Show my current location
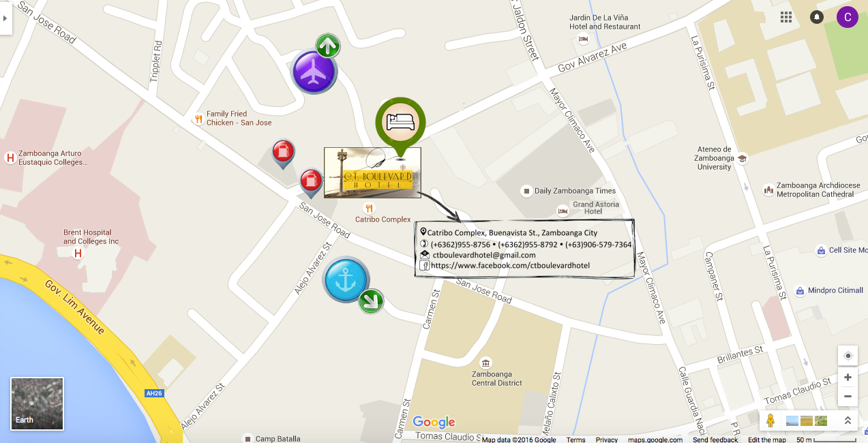Screen dimensions: 868x443 [848, 356]
